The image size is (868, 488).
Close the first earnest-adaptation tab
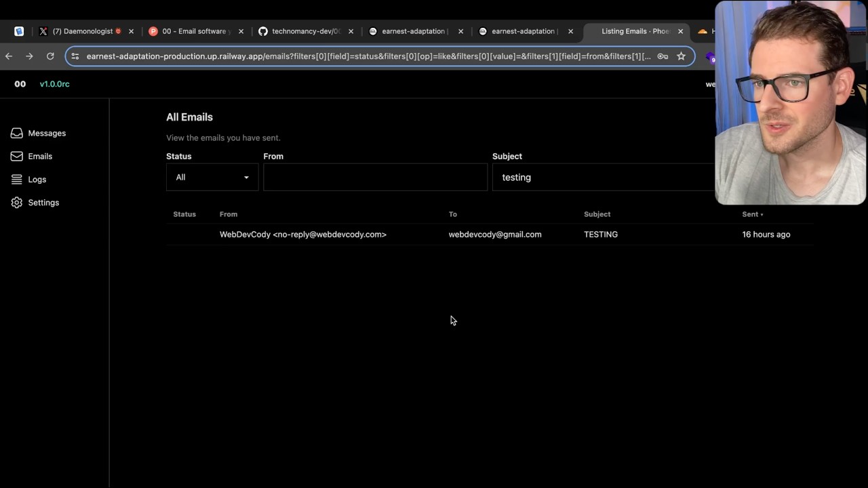(461, 31)
